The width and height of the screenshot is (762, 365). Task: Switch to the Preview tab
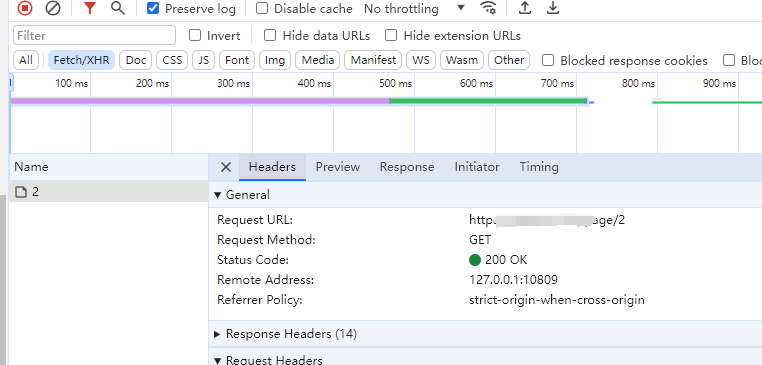[338, 167]
